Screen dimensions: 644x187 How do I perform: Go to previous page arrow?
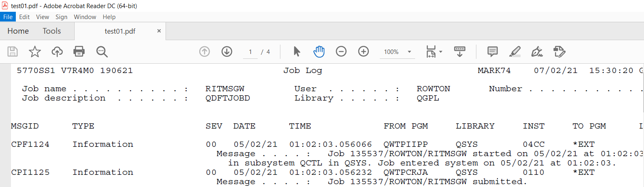click(205, 52)
